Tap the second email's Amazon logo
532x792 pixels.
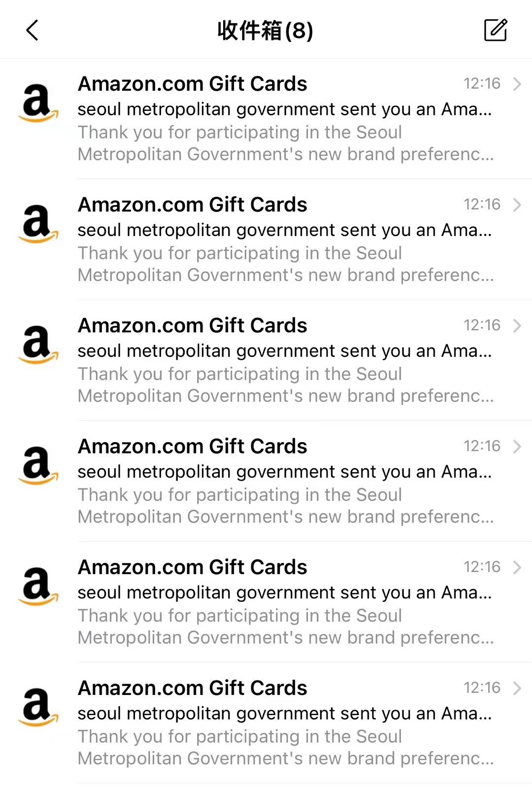point(38,223)
